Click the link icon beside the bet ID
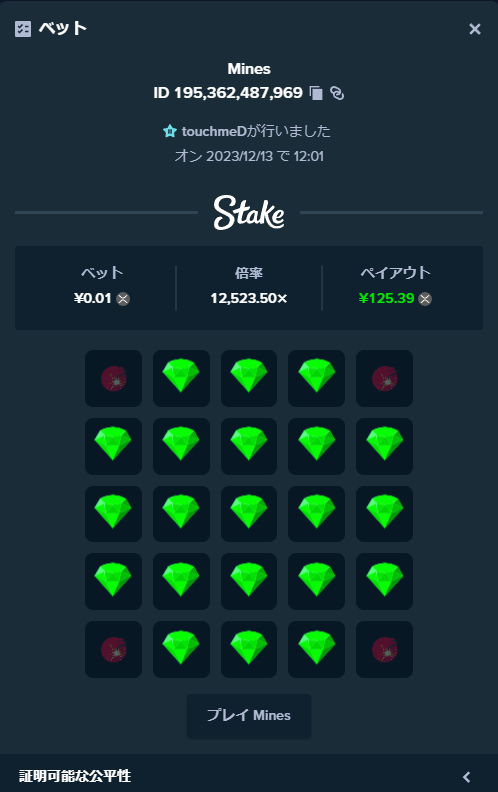 pos(337,93)
